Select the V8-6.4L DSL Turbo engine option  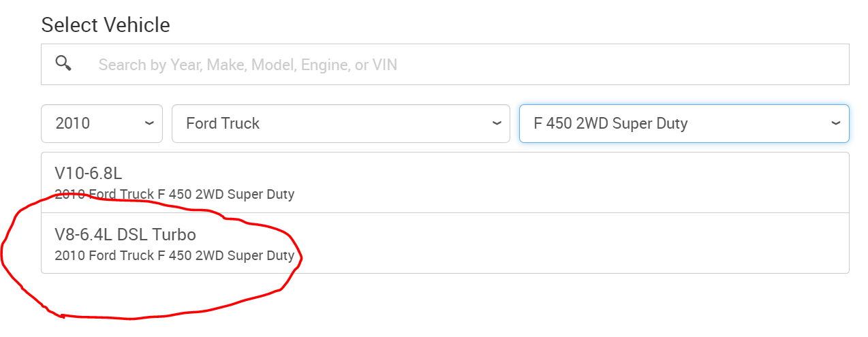[x=445, y=244]
